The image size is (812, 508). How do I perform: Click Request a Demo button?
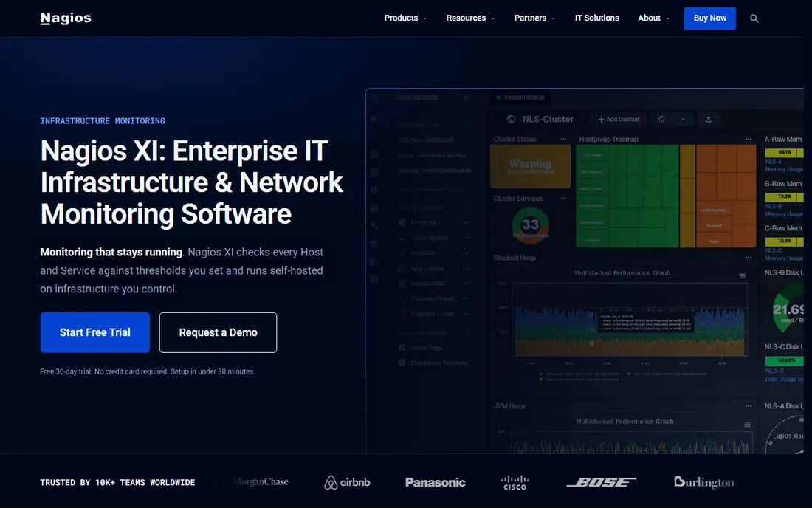click(218, 332)
